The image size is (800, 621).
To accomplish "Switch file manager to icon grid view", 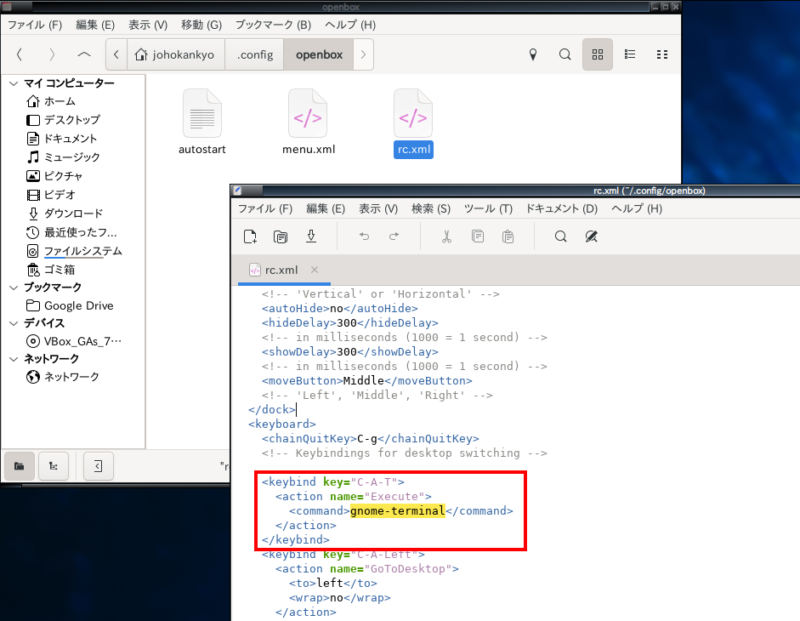I will tap(598, 54).
